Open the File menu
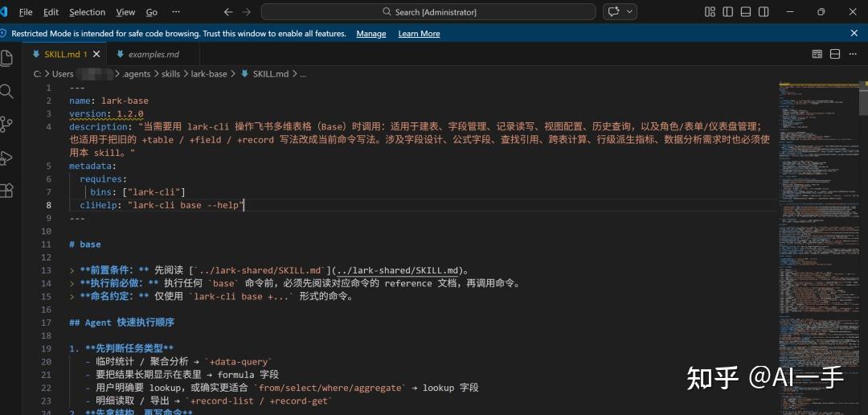868x415 pixels. pos(26,11)
